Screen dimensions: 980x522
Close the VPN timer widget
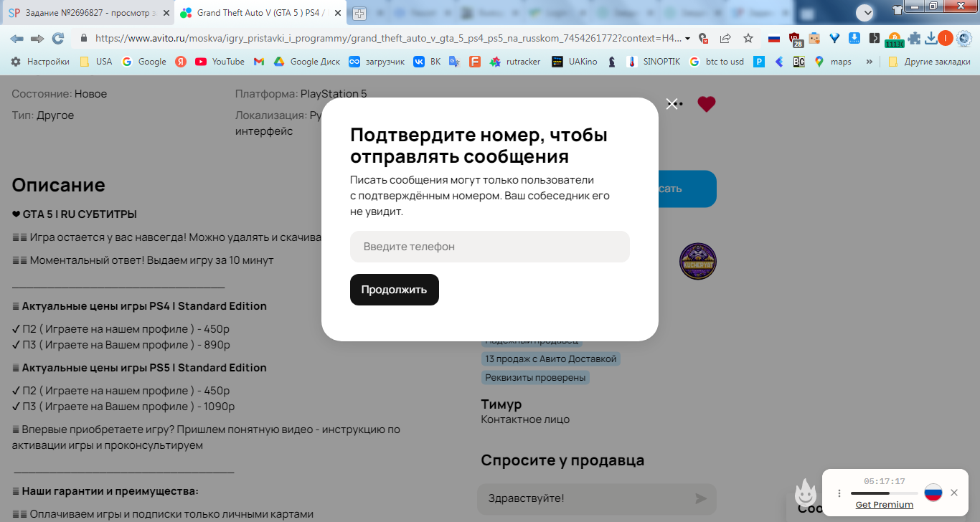pos(953,493)
